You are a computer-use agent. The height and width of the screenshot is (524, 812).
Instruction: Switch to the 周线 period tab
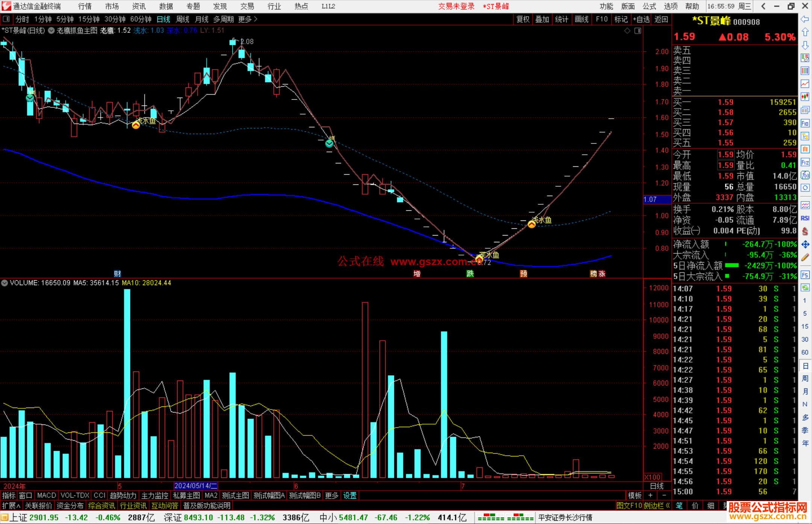(183, 19)
